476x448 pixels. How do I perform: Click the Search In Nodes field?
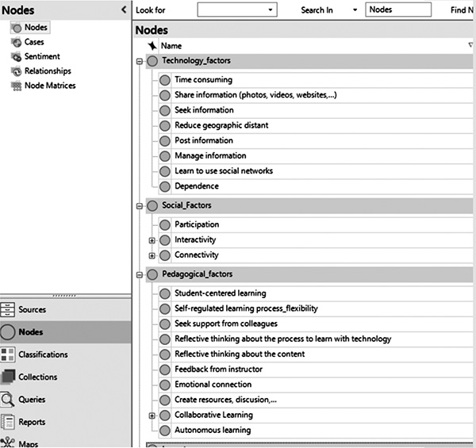coord(397,10)
